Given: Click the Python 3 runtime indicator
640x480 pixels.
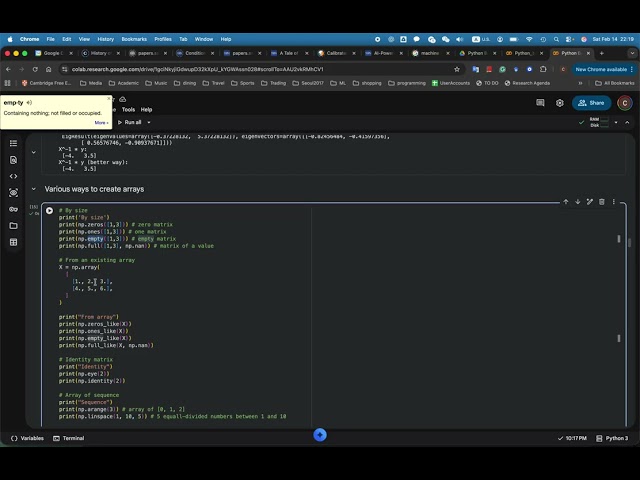Looking at the screenshot, I should [612, 438].
